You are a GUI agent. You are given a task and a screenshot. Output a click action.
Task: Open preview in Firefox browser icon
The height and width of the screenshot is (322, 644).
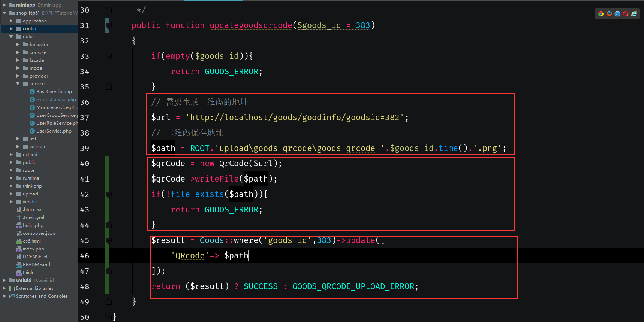609,14
